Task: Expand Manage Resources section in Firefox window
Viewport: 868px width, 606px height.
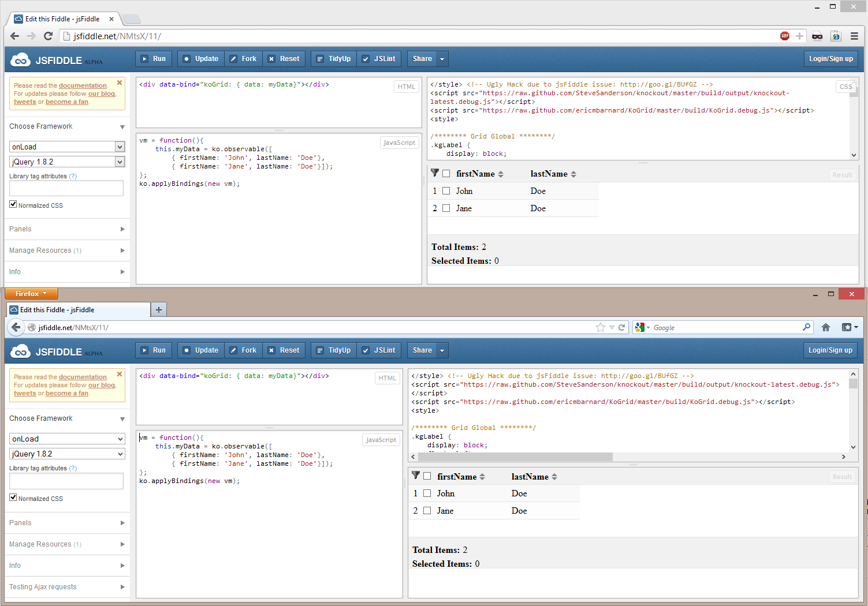Action: 67,544
